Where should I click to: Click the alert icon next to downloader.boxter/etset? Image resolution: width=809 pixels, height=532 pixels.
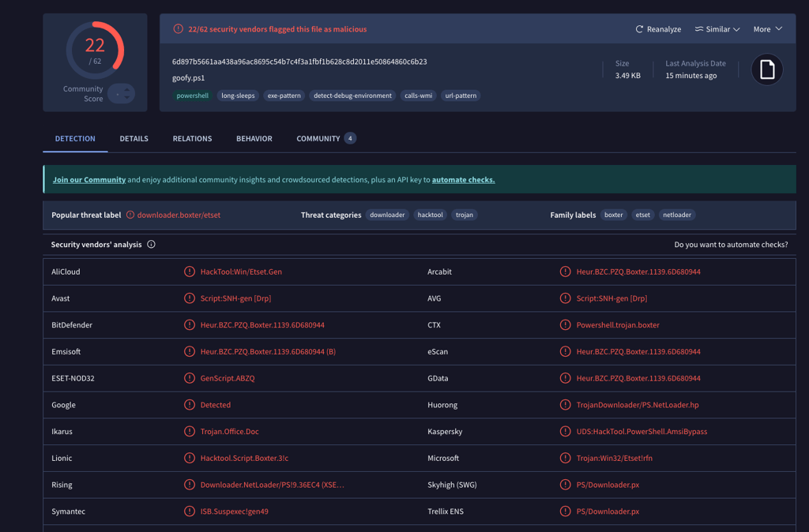130,215
